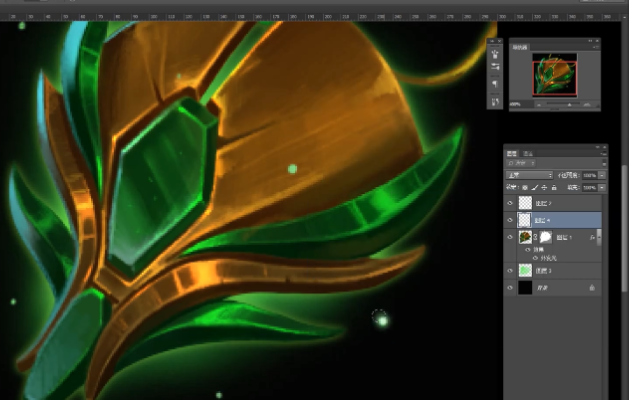Image resolution: width=629 pixels, height=400 pixels.
Task: Select the highlighted layer's thumbnail
Action: [x=525, y=220]
